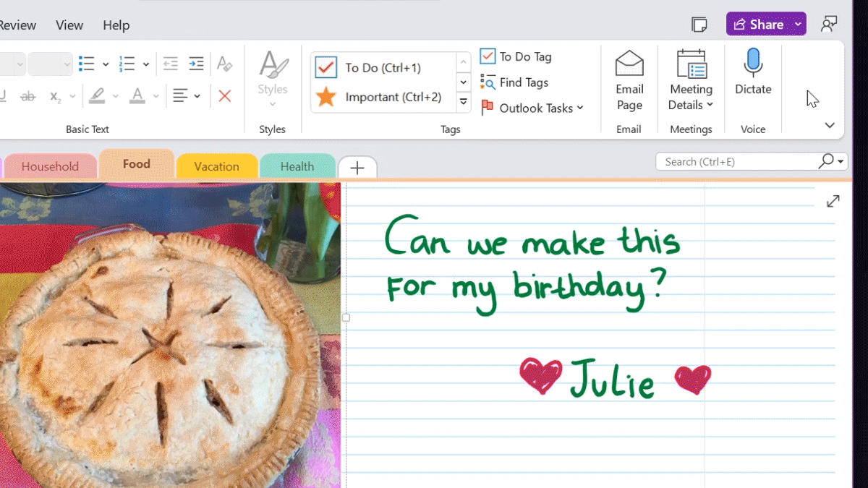
Task: Increase indent of the text
Action: pyautogui.click(x=196, y=64)
